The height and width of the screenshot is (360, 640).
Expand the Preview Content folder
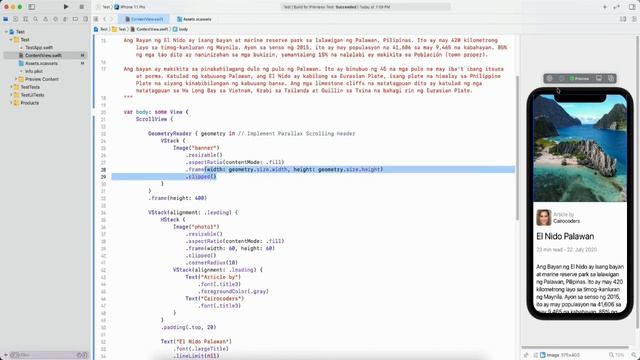click(16, 79)
